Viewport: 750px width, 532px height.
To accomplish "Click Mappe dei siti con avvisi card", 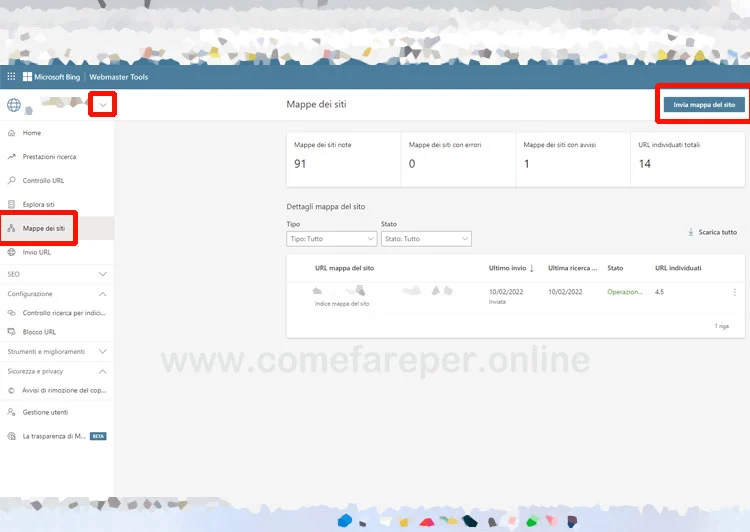I will click(x=573, y=159).
